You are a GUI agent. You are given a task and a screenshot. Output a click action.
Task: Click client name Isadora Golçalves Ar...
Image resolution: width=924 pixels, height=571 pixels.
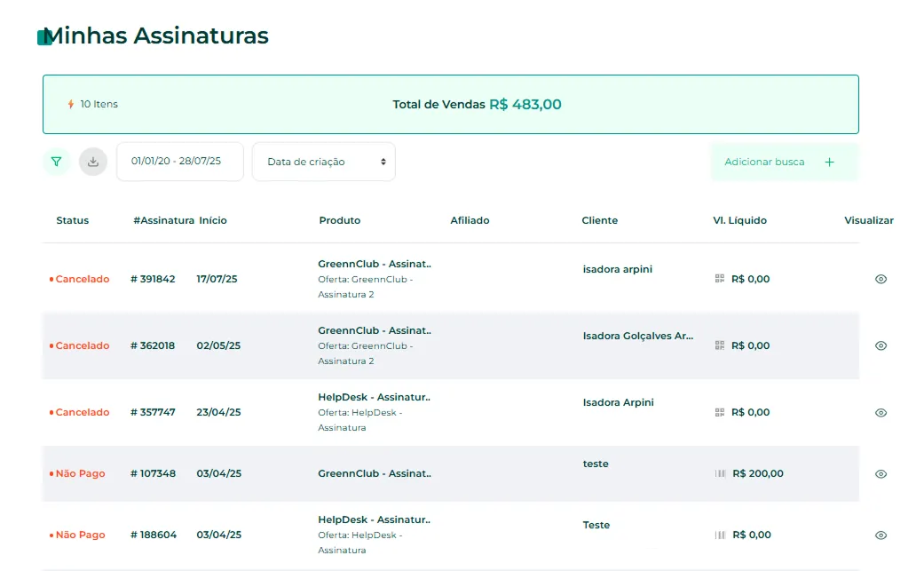coord(637,336)
